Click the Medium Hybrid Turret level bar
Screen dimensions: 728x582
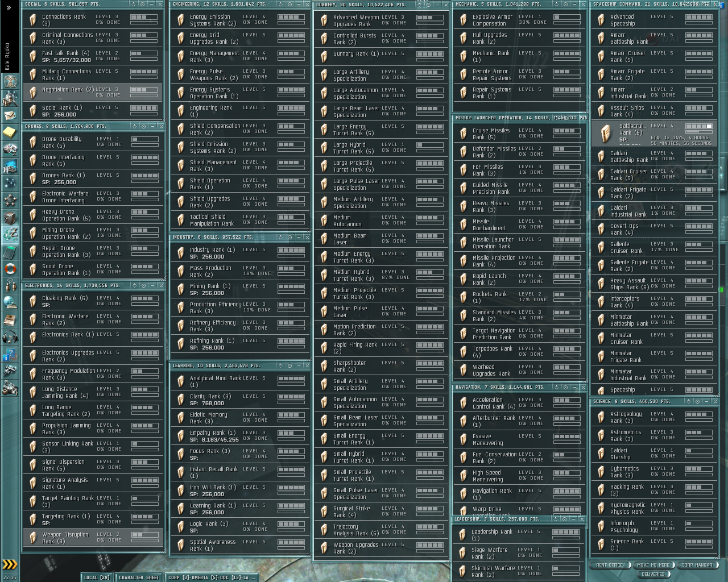click(430, 272)
